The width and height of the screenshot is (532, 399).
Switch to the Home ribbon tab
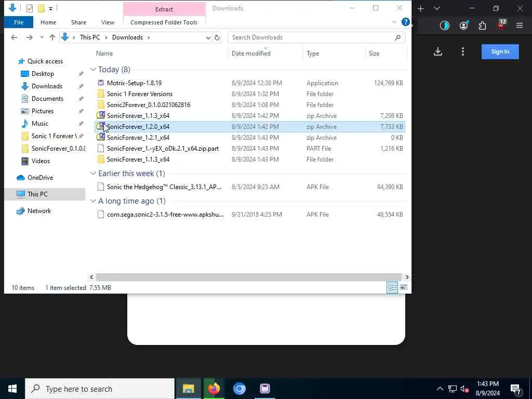48,22
